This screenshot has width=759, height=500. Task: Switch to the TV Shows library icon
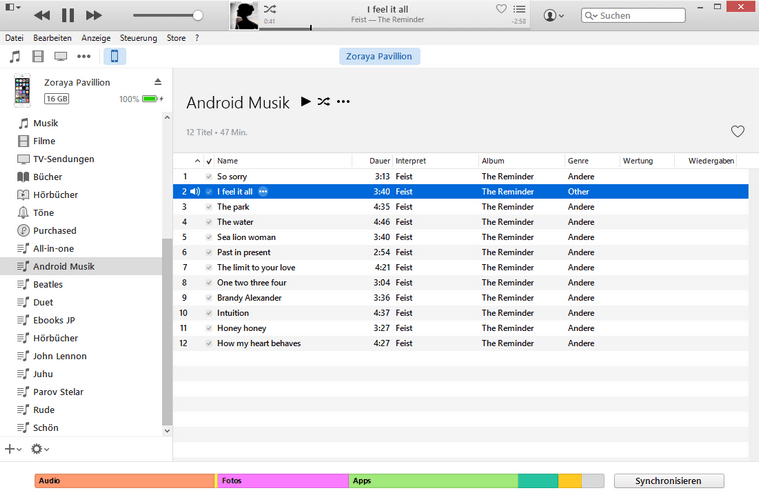tap(61, 57)
